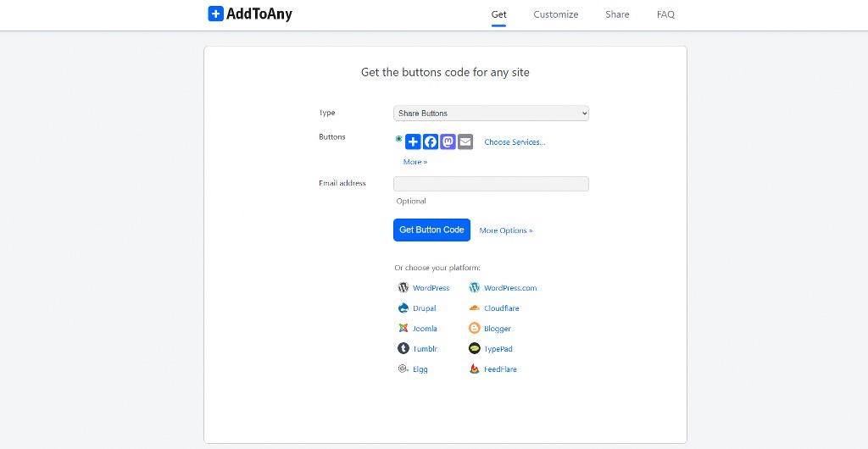The height and width of the screenshot is (449, 868).
Task: Click the AddToAny brand name text
Action: [259, 14]
